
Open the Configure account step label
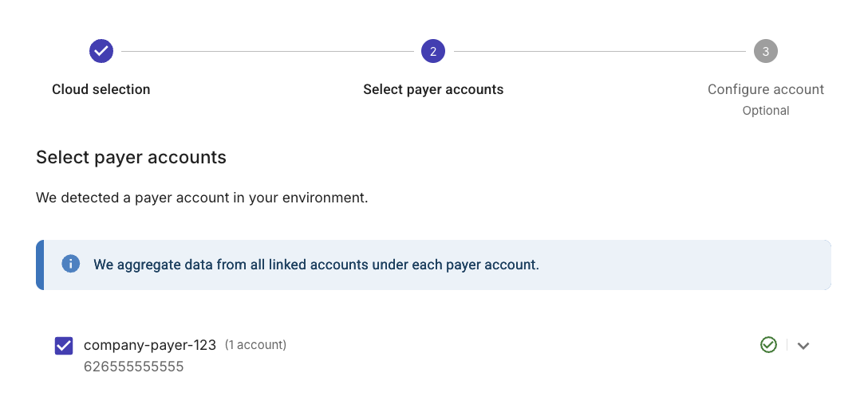[766, 89]
